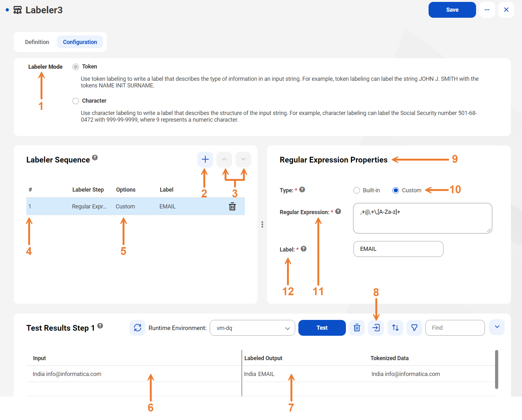The width and height of the screenshot is (522, 420).
Task: Filter the test results
Action: click(414, 328)
